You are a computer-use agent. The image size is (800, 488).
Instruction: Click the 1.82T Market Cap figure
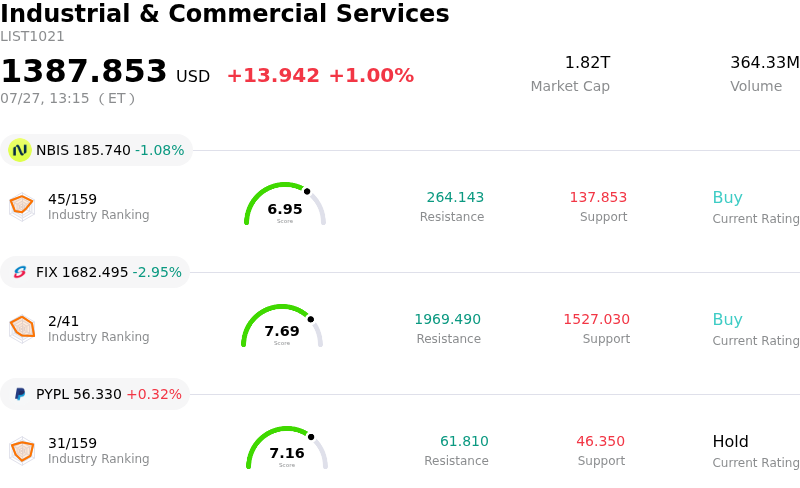click(587, 62)
